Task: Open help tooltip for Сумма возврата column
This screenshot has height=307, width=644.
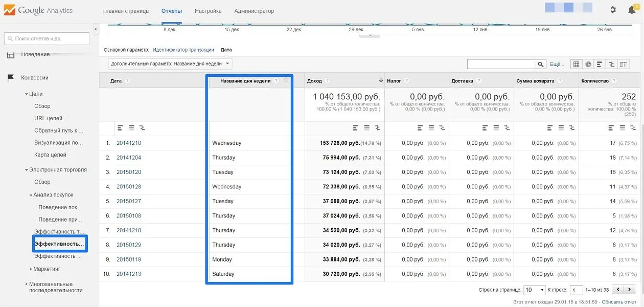Action: 560,81
